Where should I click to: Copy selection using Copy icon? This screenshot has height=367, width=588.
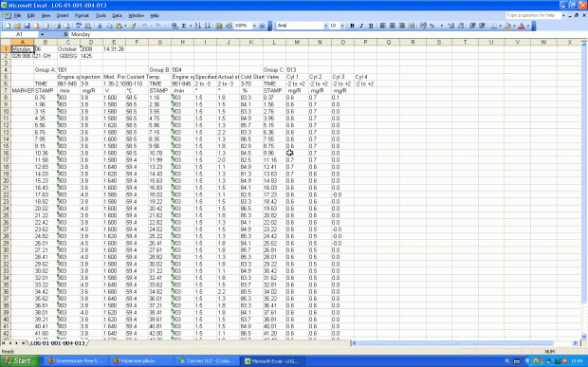click(x=109, y=26)
